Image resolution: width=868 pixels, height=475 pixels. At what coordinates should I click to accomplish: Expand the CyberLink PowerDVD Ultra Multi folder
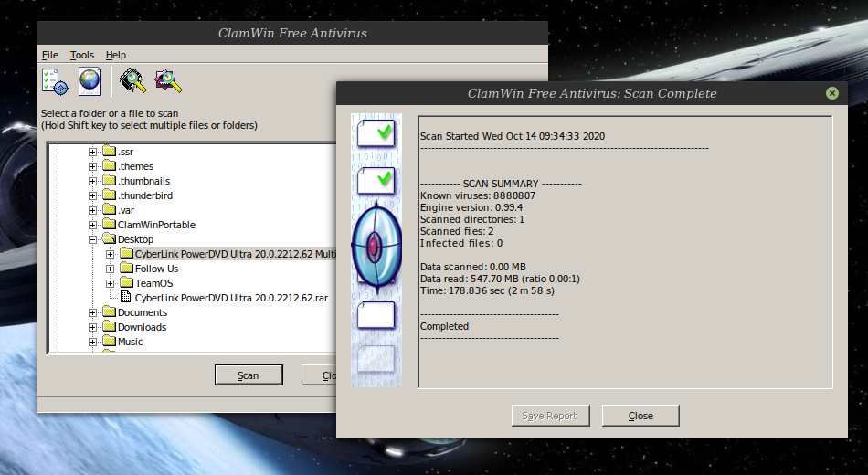pos(111,254)
